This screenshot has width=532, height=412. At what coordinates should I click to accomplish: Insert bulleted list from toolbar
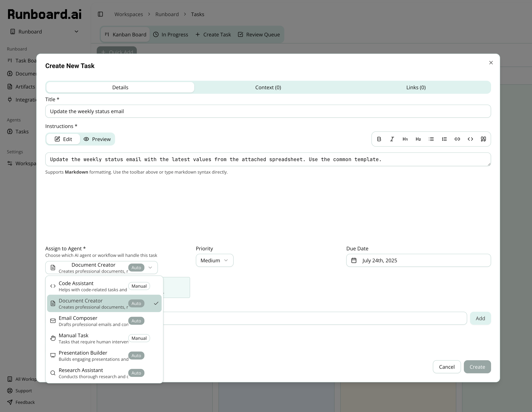pyautogui.click(x=431, y=139)
